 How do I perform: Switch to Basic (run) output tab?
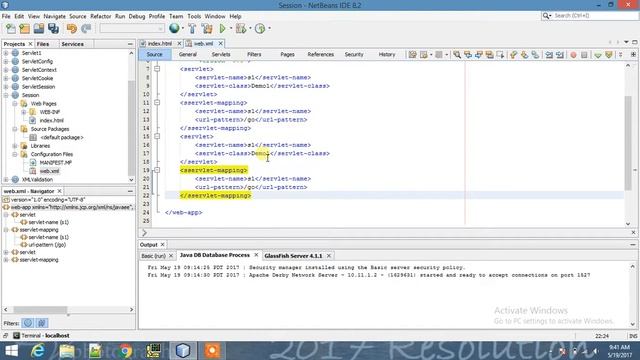(153, 256)
